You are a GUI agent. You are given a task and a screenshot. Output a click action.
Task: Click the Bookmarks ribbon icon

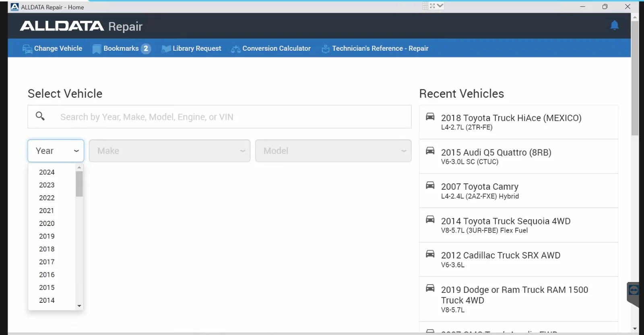[97, 49]
